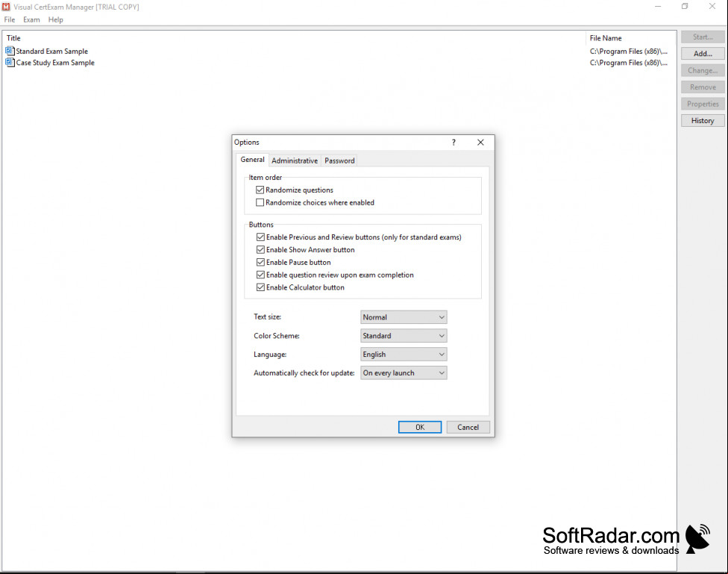Click the Properties button

click(x=703, y=104)
